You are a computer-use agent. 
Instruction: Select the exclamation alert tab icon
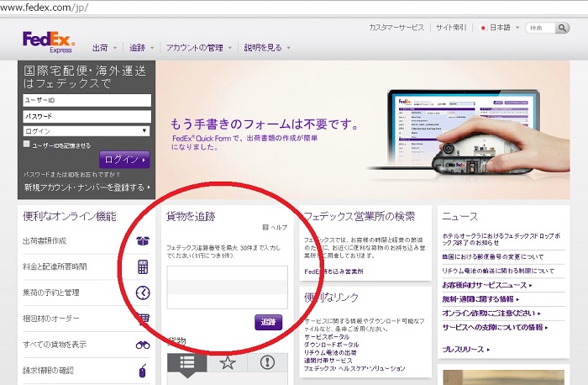point(267,362)
